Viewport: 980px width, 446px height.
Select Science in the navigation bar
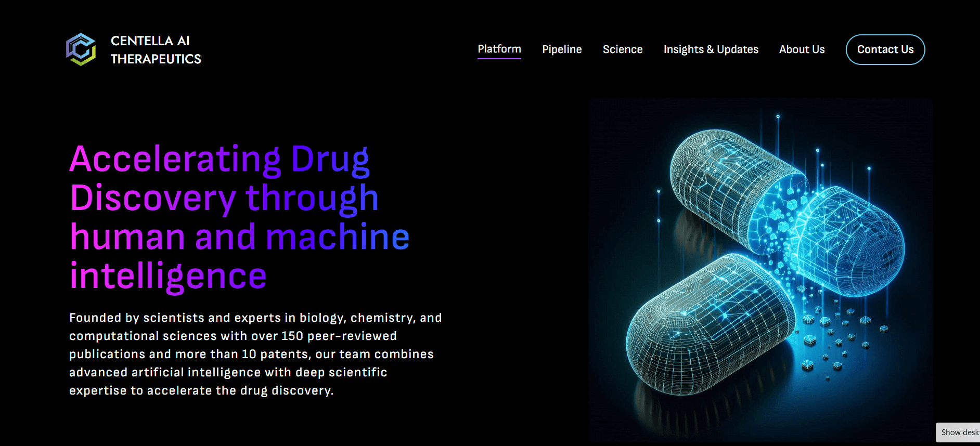pyautogui.click(x=622, y=49)
